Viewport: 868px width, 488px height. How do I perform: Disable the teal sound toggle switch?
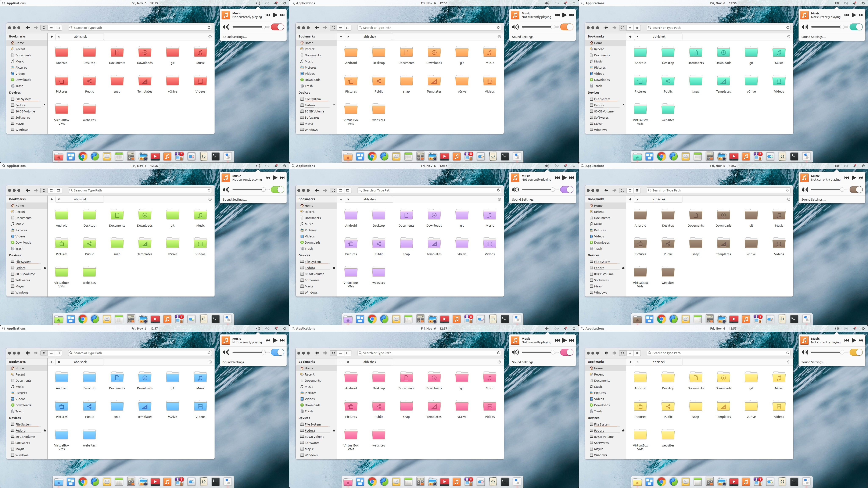856,27
